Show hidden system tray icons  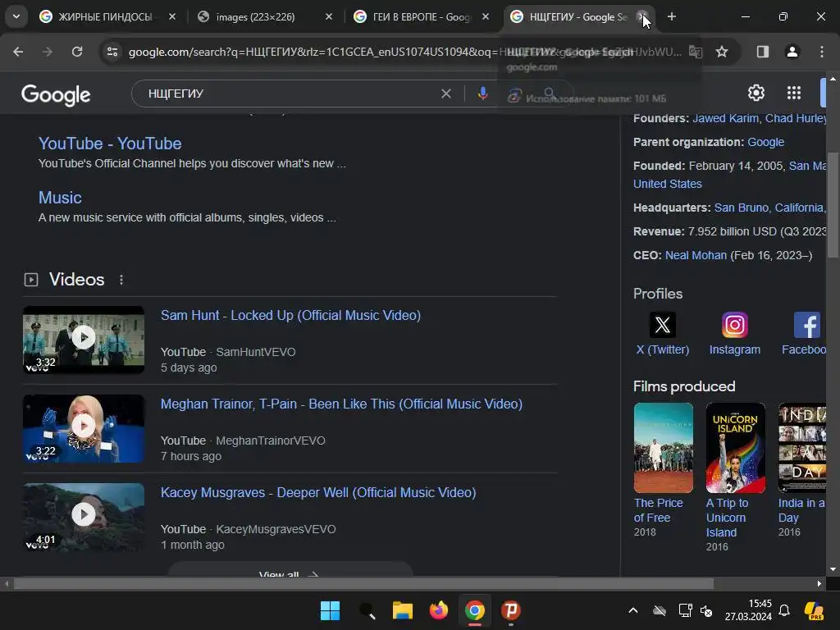click(632, 610)
